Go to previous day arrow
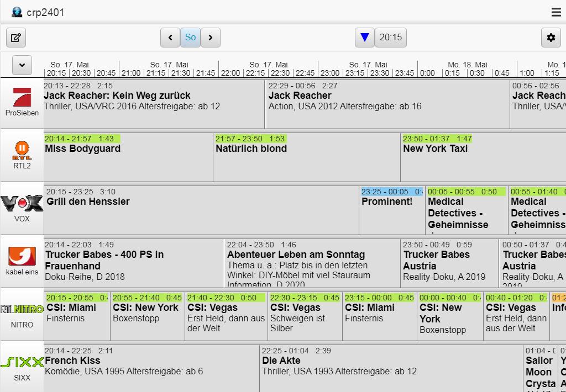Viewport: 566px width, 392px height. coord(170,38)
